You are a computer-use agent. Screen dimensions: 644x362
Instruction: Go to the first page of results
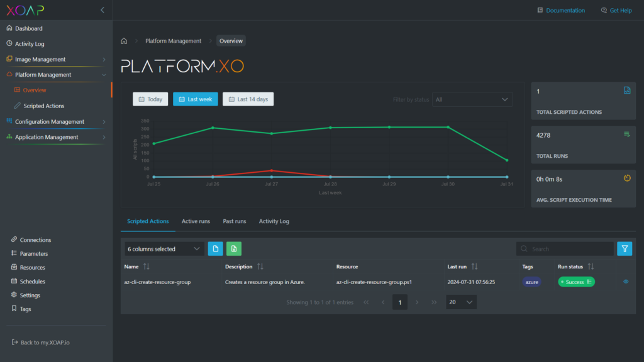pyautogui.click(x=366, y=302)
